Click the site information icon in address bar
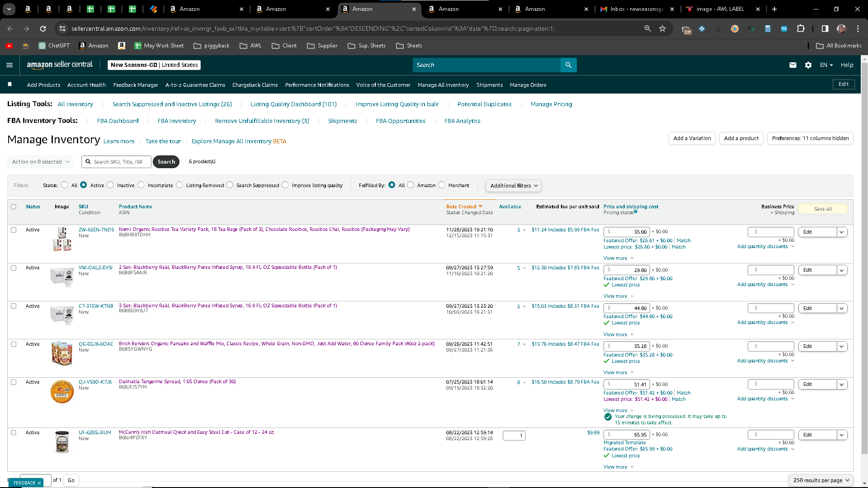Viewport: 868px width, 488px height. (63, 28)
